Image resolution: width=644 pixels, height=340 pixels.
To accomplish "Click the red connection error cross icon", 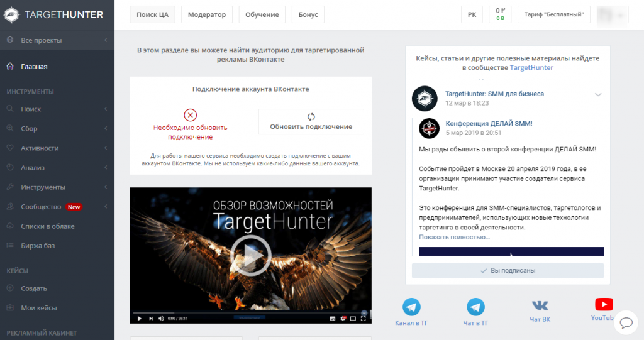I will click(190, 115).
